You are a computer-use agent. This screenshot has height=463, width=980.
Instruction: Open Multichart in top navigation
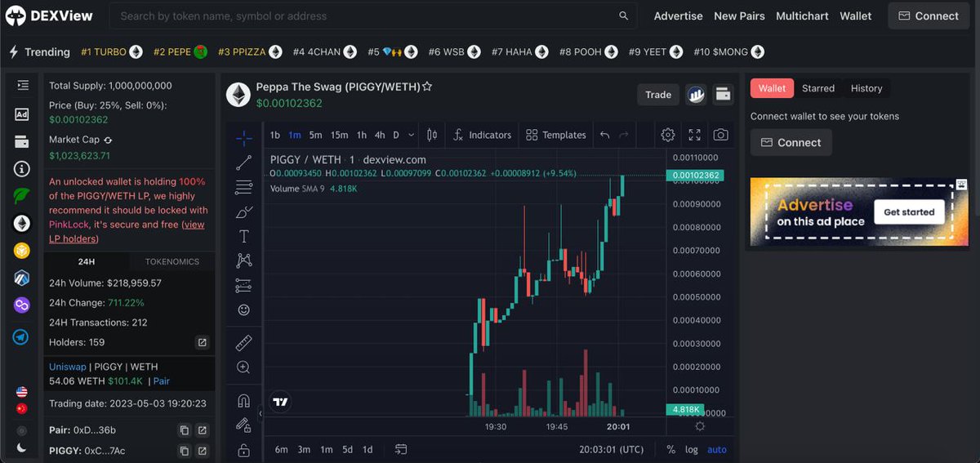[x=803, y=16]
